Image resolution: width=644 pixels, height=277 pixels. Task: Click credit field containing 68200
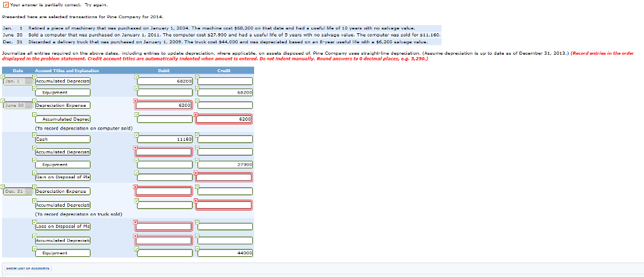(225, 92)
